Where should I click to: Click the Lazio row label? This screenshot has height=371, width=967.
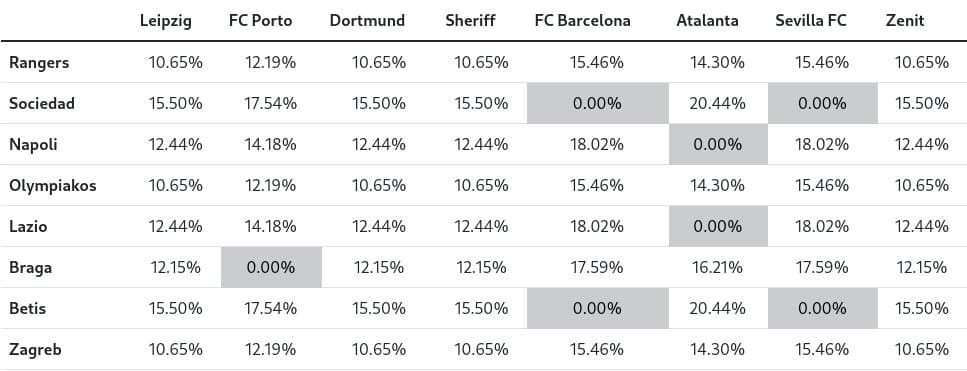pyautogui.click(x=28, y=227)
